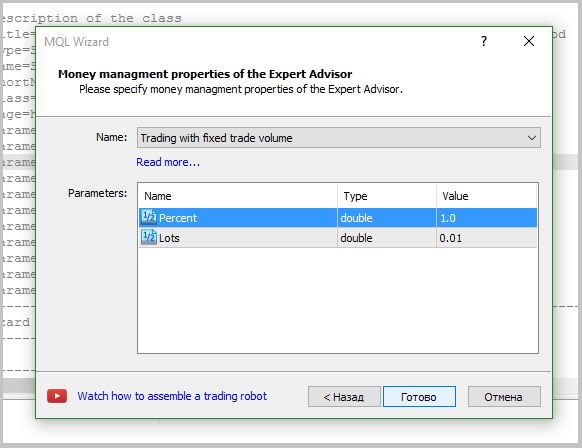Viewport: 582px width, 448px height.
Task: Click the double type cell of Percent
Action: coord(387,218)
